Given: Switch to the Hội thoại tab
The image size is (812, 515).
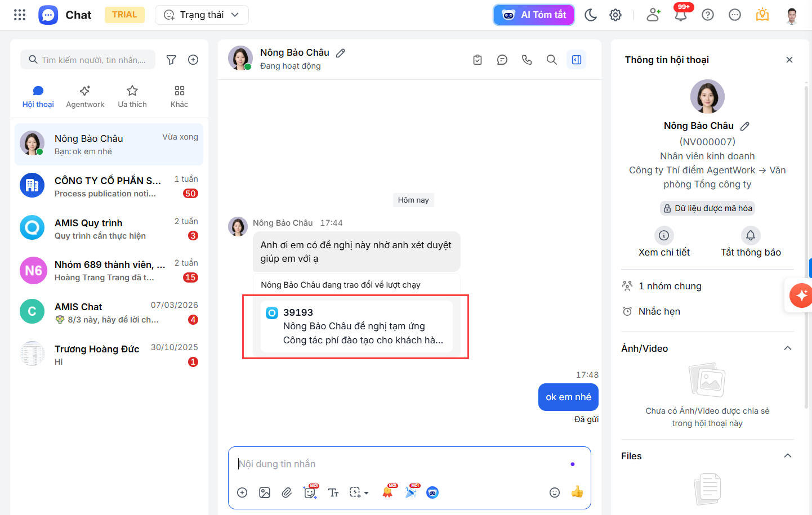Looking at the screenshot, I should coord(38,97).
